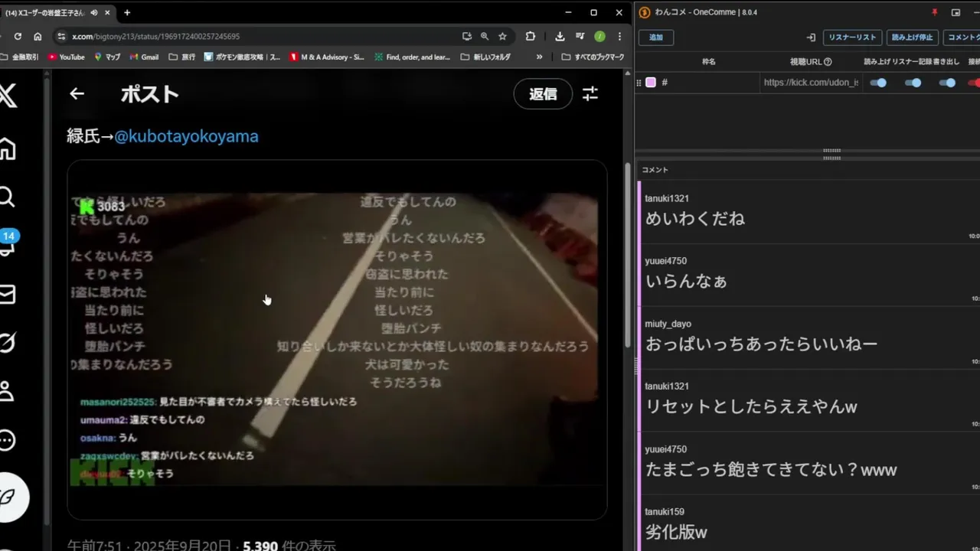
Task: Show more bookmarks with the double chevron
Action: click(x=539, y=57)
